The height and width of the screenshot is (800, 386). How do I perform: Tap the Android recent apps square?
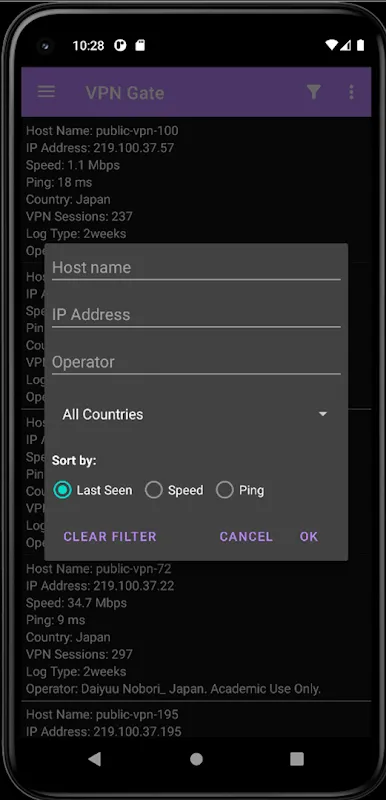click(297, 759)
